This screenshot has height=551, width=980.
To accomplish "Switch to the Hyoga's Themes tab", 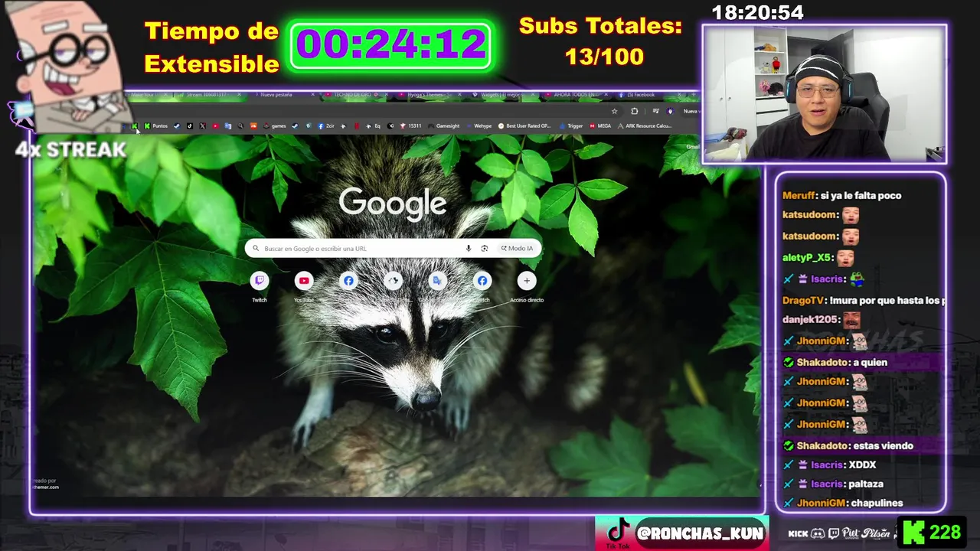I will click(x=429, y=95).
